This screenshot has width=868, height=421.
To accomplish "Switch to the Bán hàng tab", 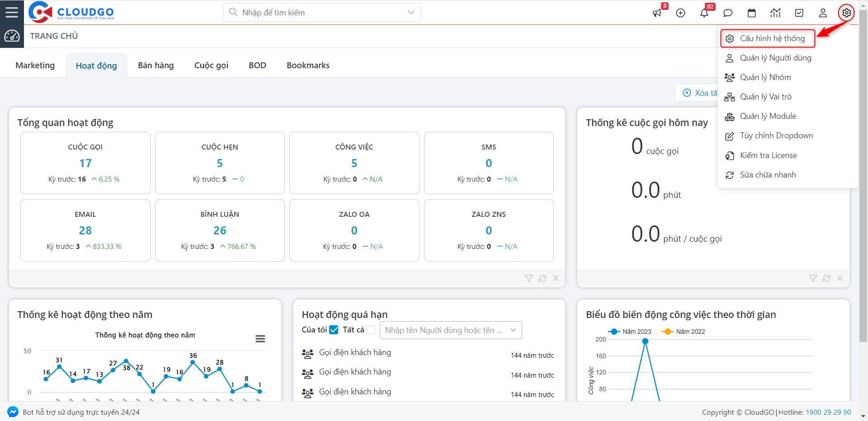I will click(x=156, y=65).
